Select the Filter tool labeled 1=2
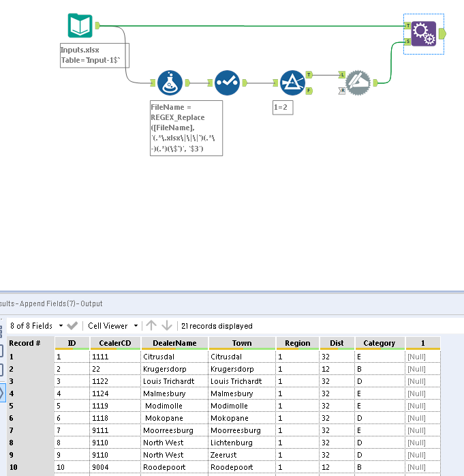The height and width of the screenshot is (476, 464). [x=292, y=83]
